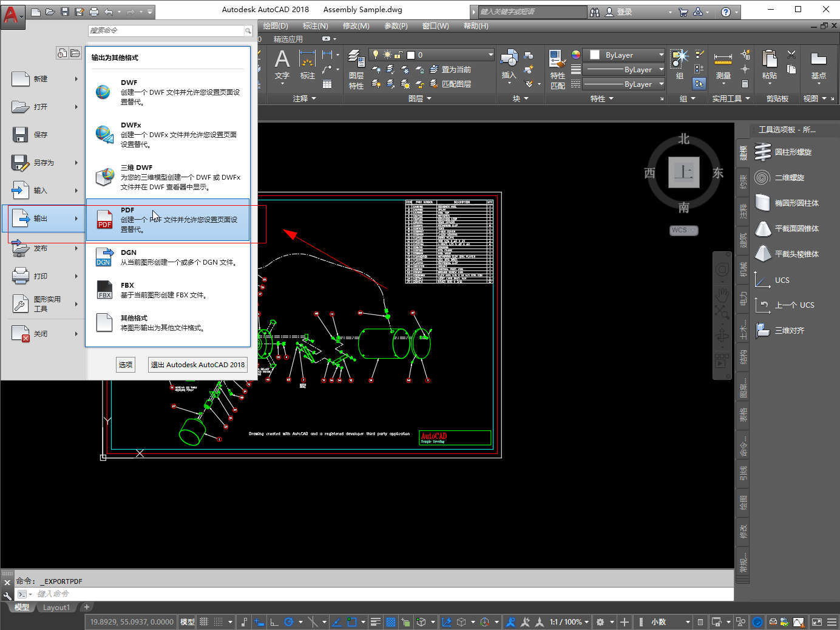Toggle polar tracking in status bar

click(x=289, y=622)
